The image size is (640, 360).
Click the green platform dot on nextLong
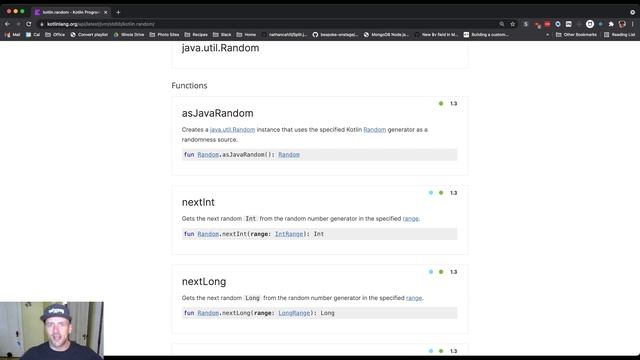441,272
